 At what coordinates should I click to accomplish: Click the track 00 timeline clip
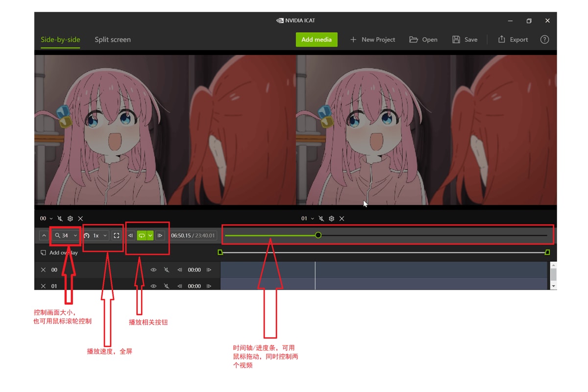coord(384,269)
